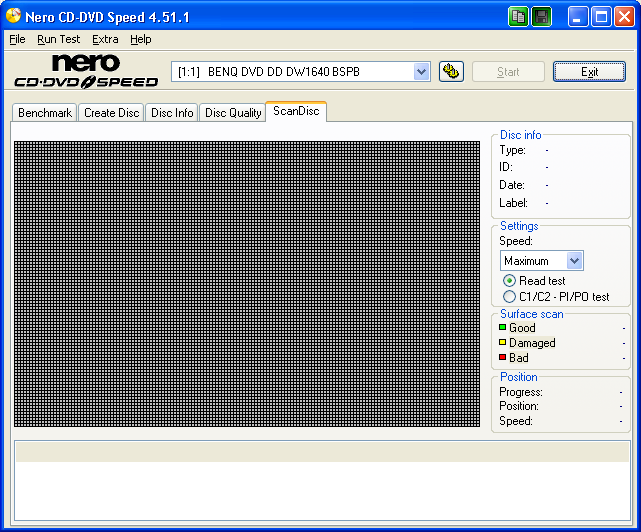
Task: Open the BENQ DVD drive selector dropdown
Action: click(x=421, y=71)
